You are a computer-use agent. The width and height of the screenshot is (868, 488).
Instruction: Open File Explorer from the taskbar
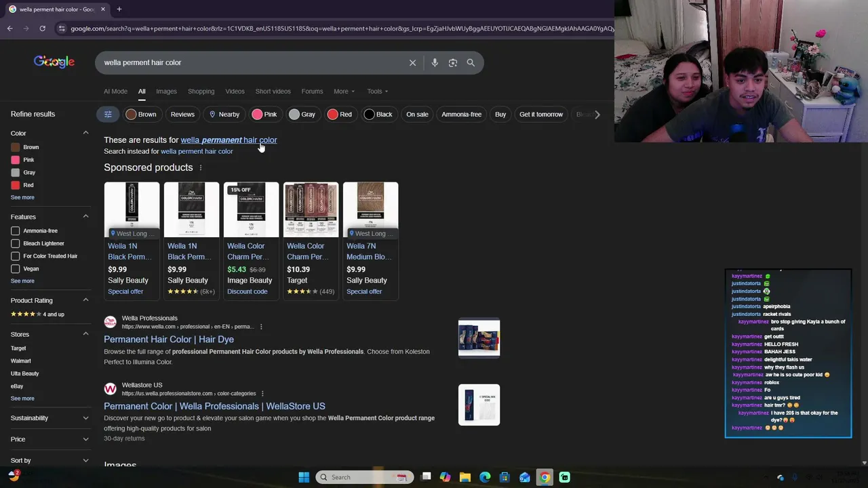click(x=465, y=477)
